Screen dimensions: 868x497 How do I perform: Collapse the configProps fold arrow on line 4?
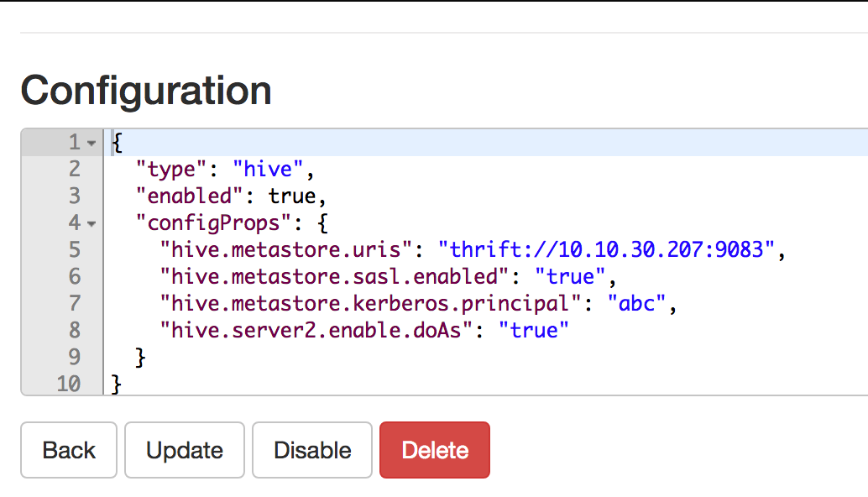[x=92, y=224]
